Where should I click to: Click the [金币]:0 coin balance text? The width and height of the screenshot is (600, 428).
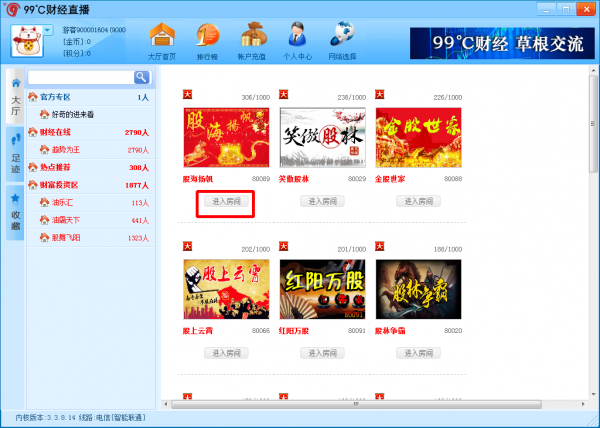click(77, 42)
